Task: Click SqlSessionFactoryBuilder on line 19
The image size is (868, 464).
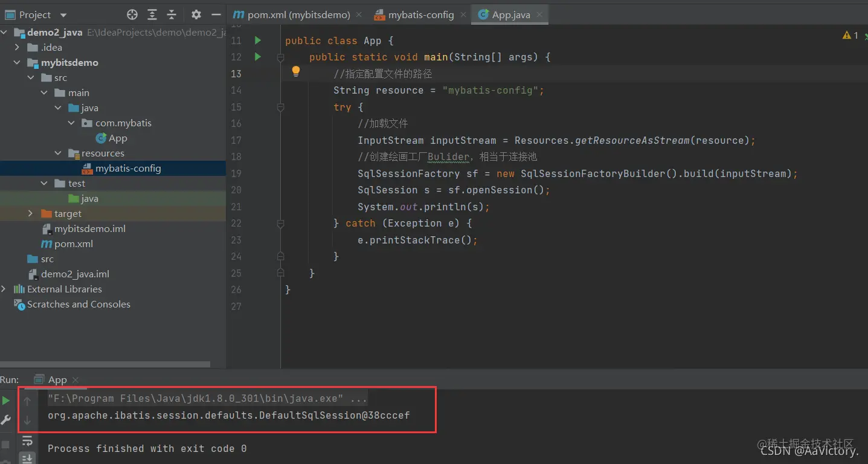Action: [x=593, y=173]
